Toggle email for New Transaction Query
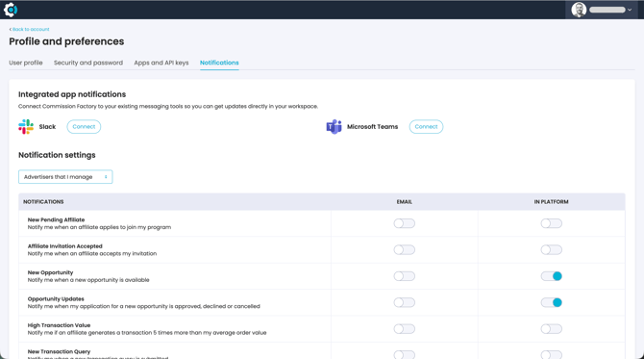Viewport: 644px width, 359px height. coord(405,354)
